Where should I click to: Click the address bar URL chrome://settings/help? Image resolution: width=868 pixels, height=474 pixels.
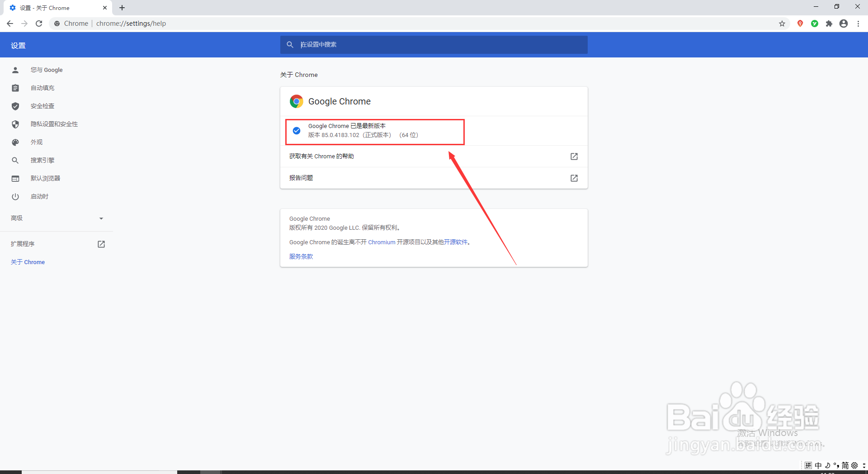tap(131, 24)
